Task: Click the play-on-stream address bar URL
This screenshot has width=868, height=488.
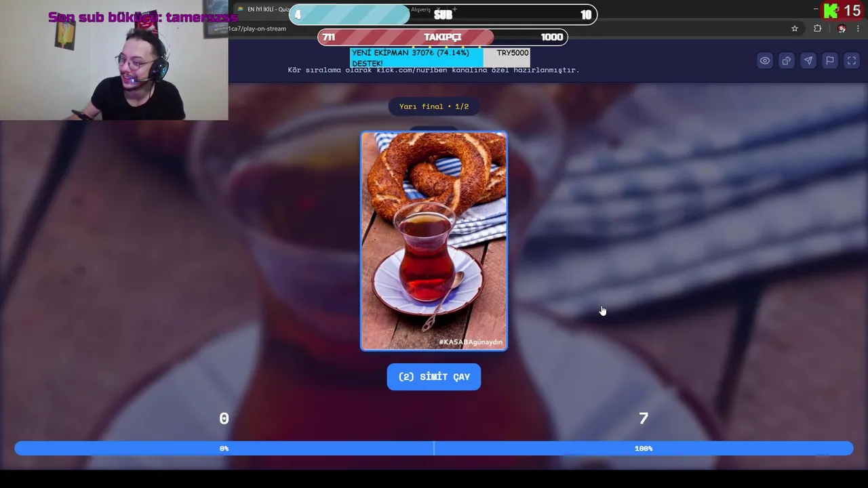Action: [x=257, y=28]
